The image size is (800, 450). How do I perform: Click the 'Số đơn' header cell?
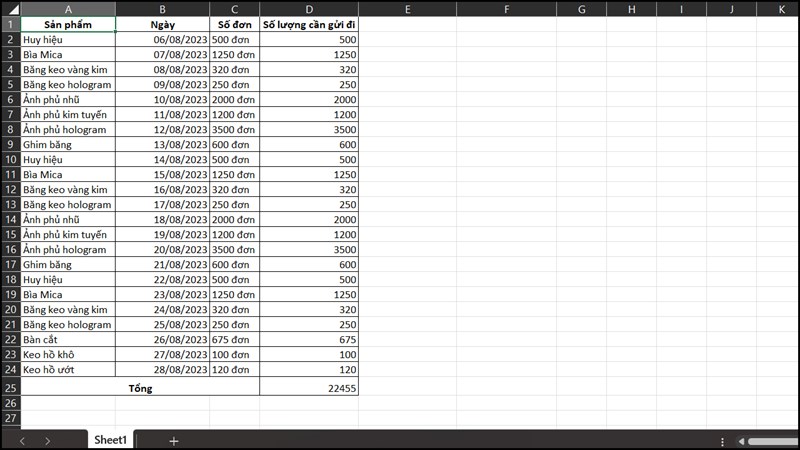click(234, 24)
